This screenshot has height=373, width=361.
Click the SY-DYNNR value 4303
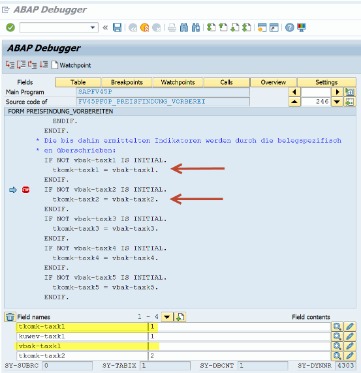tap(346, 366)
